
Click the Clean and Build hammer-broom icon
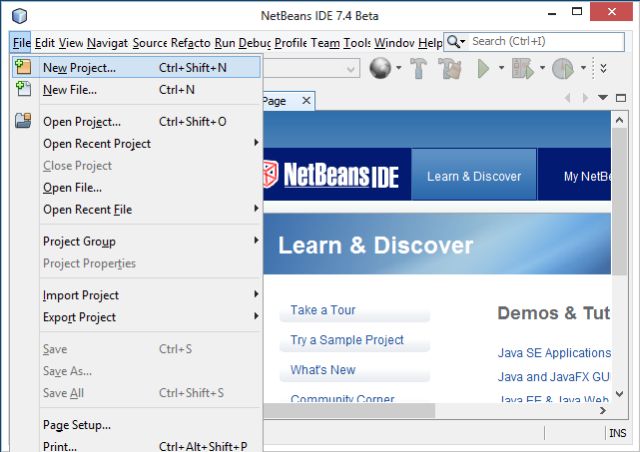click(449, 68)
